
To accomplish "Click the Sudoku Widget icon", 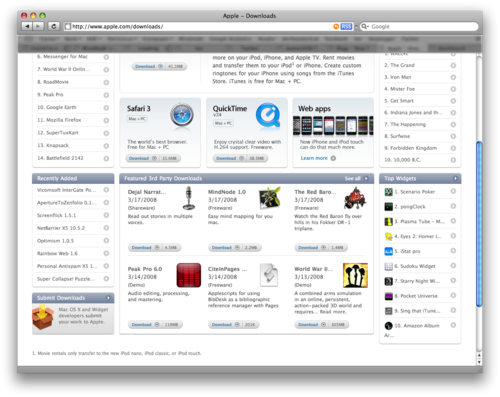I will pos(388,266).
